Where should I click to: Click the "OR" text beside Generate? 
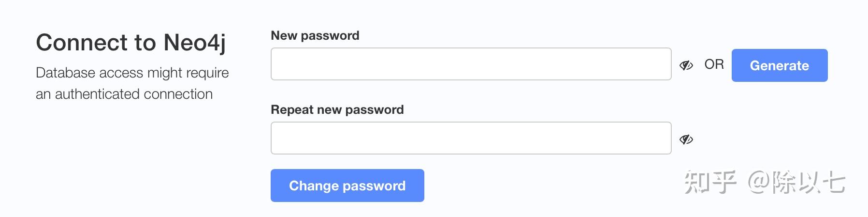click(714, 64)
